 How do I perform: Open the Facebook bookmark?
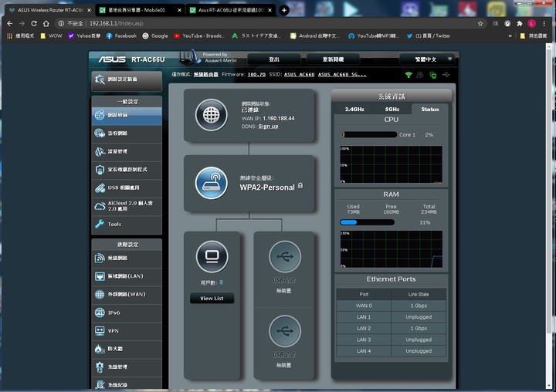(x=122, y=35)
